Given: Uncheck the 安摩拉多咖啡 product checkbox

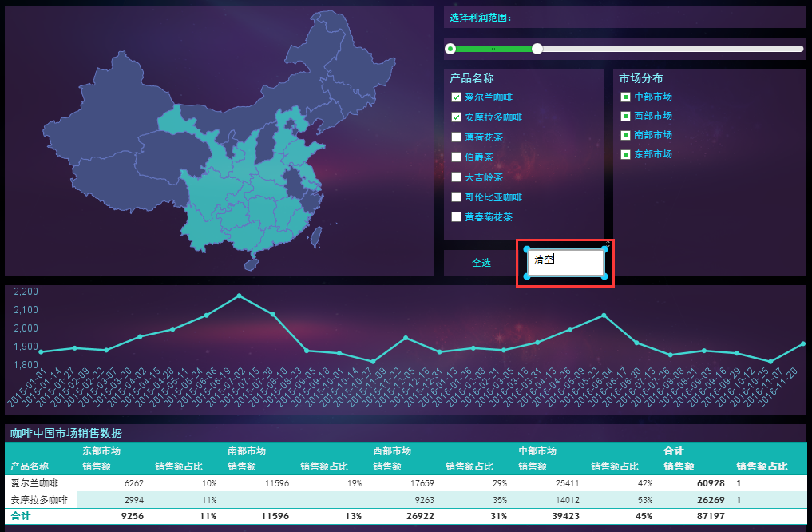Looking at the screenshot, I should click(x=456, y=117).
